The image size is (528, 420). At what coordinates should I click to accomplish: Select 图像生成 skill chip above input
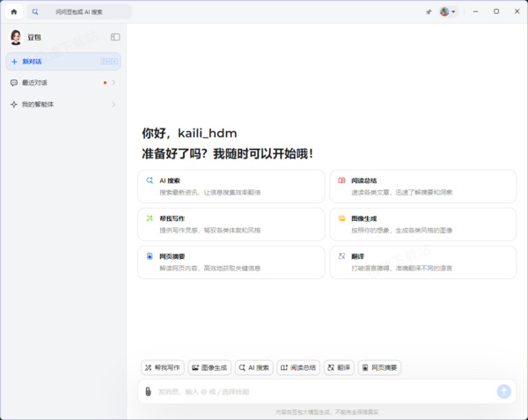[209, 367]
